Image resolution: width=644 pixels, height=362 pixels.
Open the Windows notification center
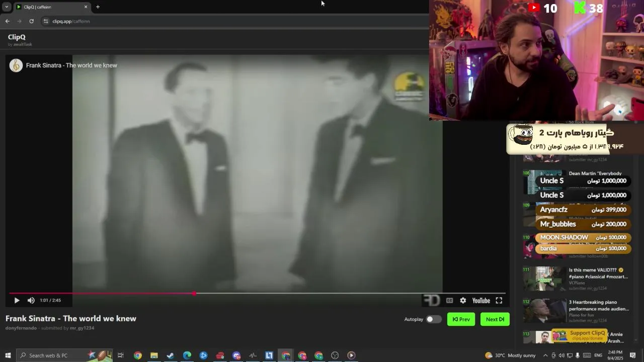pos(633,355)
